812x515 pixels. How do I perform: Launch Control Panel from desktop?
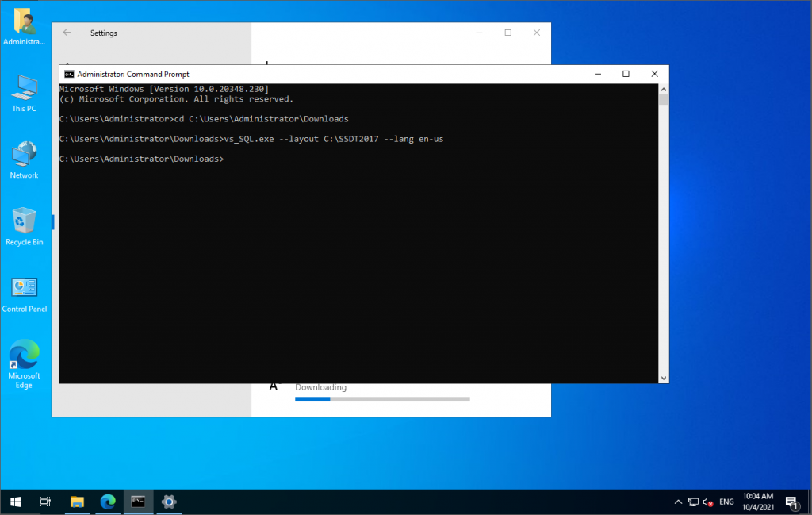tap(25, 294)
